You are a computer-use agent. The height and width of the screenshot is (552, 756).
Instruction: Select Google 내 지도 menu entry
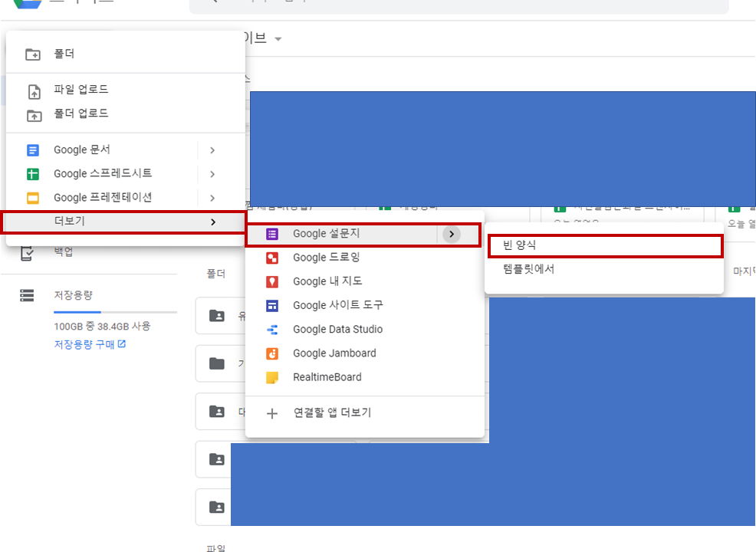364,281
